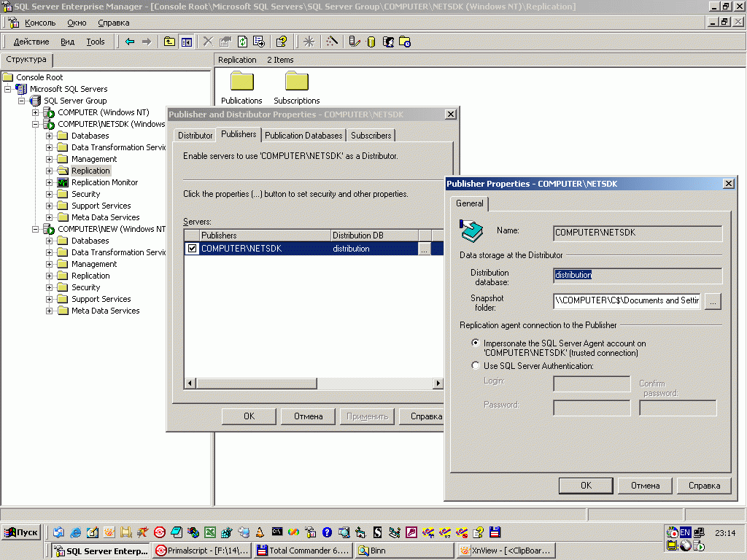Screen dimensions: 747x560
Task: Collapse the COMPUTER\NETSDK server node
Action: (x=35, y=124)
